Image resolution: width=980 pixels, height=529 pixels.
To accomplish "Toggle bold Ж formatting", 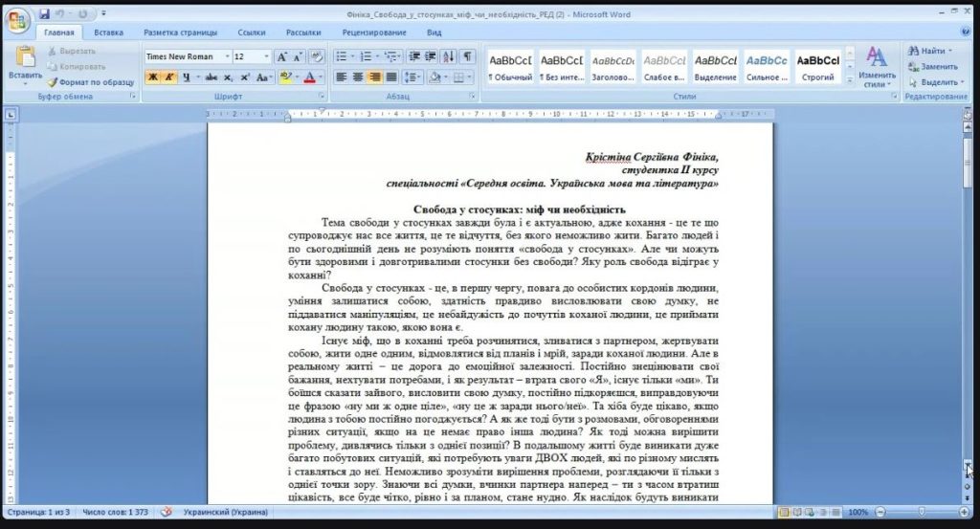I will 152,77.
